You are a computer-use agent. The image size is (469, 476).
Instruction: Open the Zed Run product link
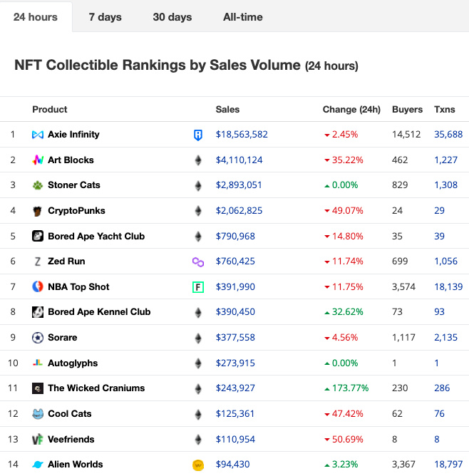[x=66, y=261]
